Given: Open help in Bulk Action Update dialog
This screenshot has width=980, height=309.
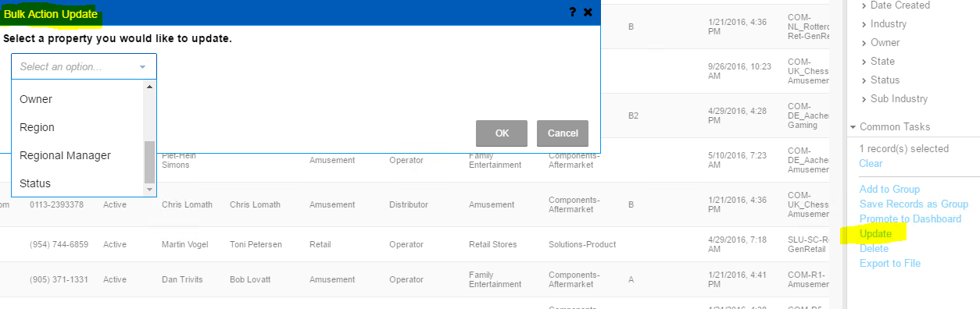Looking at the screenshot, I should pos(573,12).
